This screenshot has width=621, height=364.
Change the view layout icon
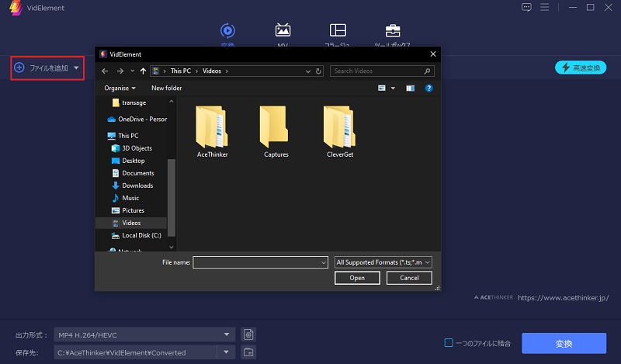click(x=382, y=88)
